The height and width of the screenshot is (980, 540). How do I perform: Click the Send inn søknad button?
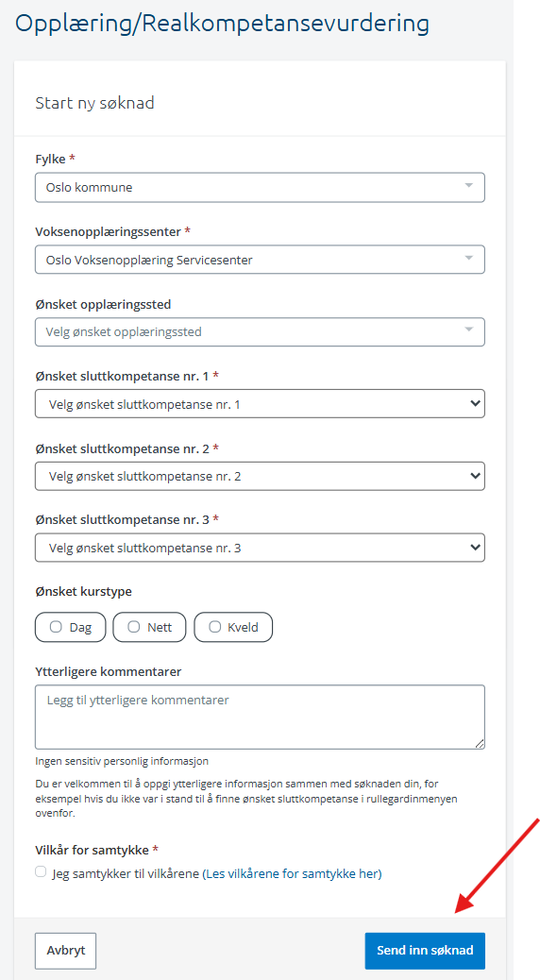click(425, 951)
